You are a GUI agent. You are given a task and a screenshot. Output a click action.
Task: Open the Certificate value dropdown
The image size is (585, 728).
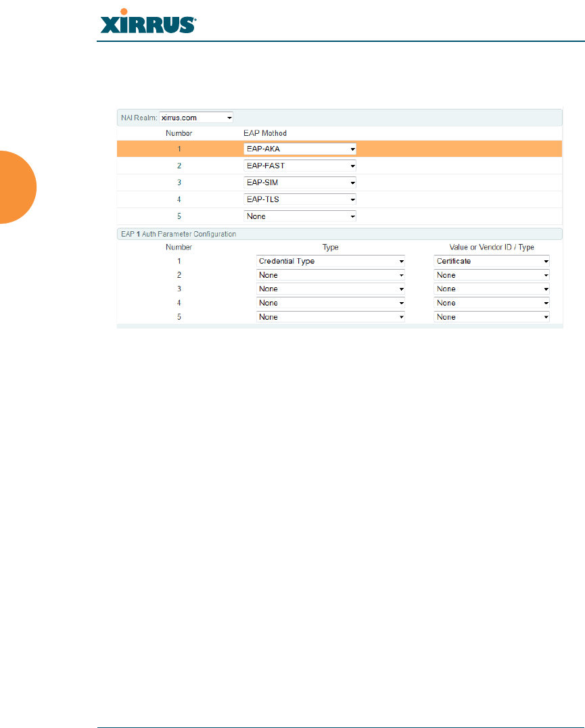492,261
